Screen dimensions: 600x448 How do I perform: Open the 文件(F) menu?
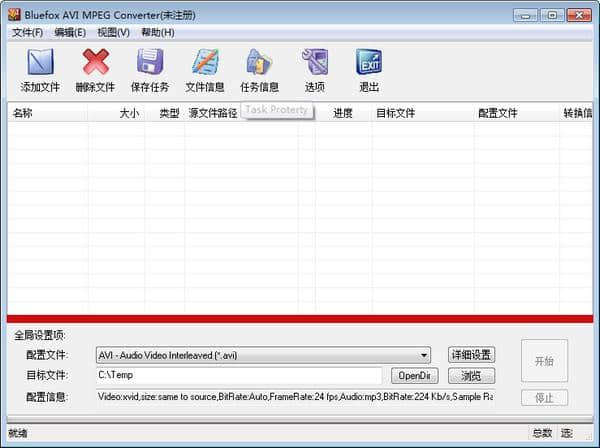pos(27,33)
